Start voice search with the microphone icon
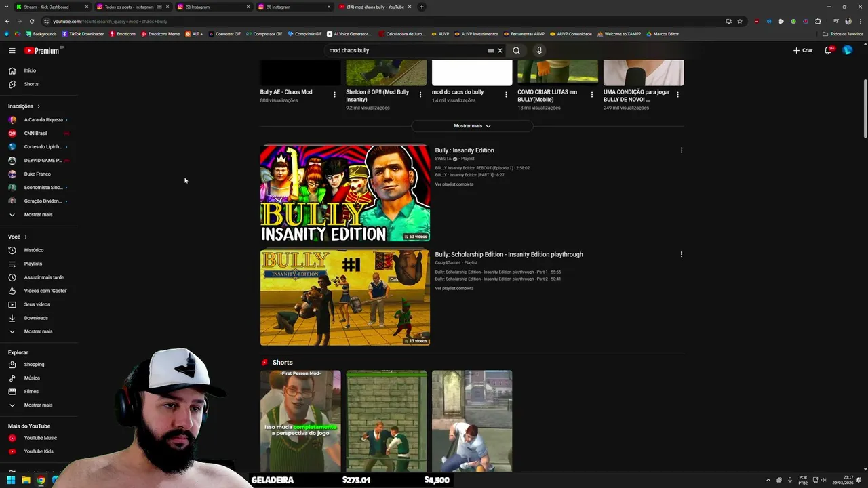Screen dimensions: 868x488 pos(539,50)
